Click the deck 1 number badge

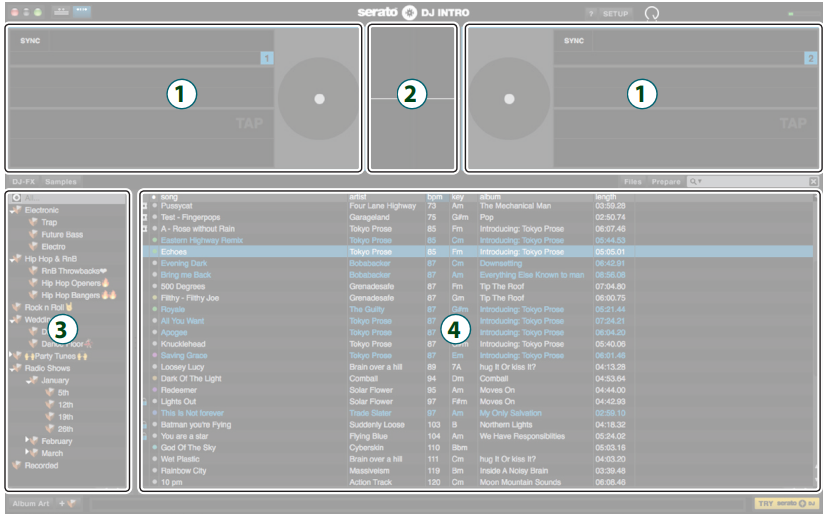pos(267,58)
